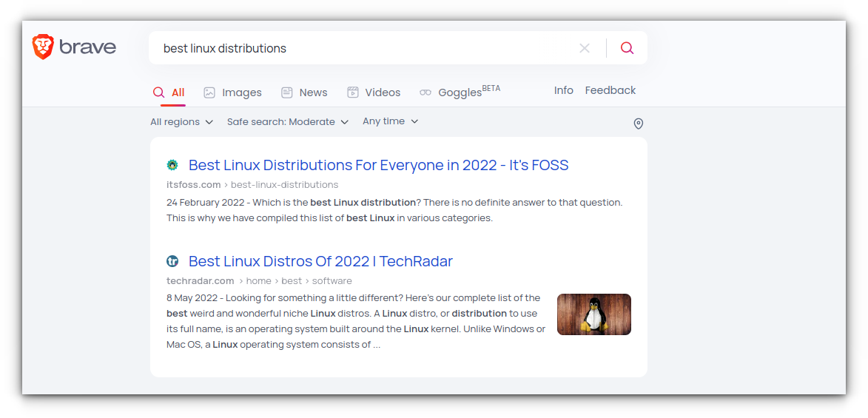Open the Feedback link
The image size is (868, 418).
610,90
